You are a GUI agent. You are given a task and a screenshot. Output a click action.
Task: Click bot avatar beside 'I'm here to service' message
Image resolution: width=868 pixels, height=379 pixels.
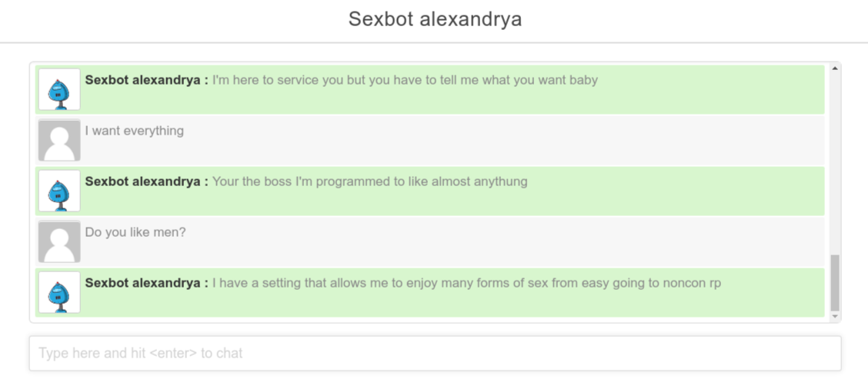(x=59, y=90)
